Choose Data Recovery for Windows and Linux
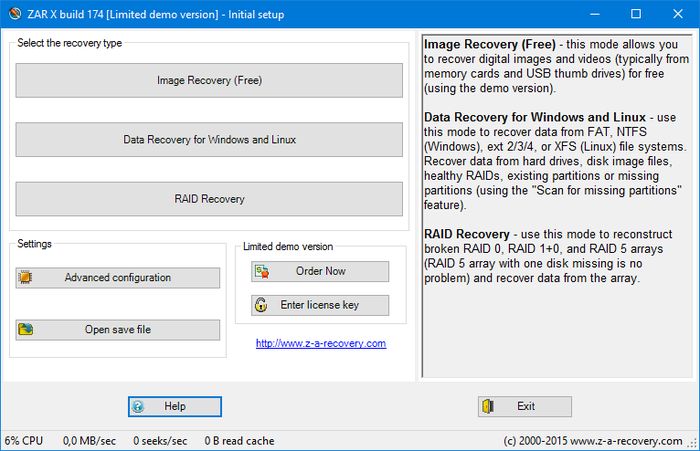700x451 pixels. [x=209, y=140]
